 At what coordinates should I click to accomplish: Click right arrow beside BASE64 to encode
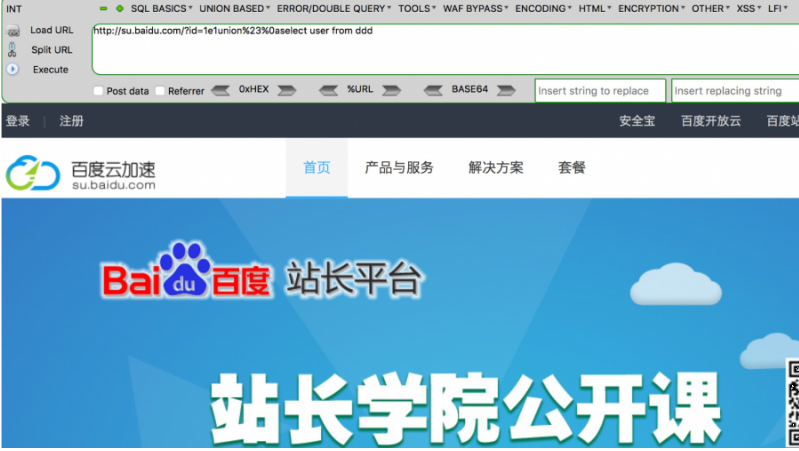[x=506, y=90]
